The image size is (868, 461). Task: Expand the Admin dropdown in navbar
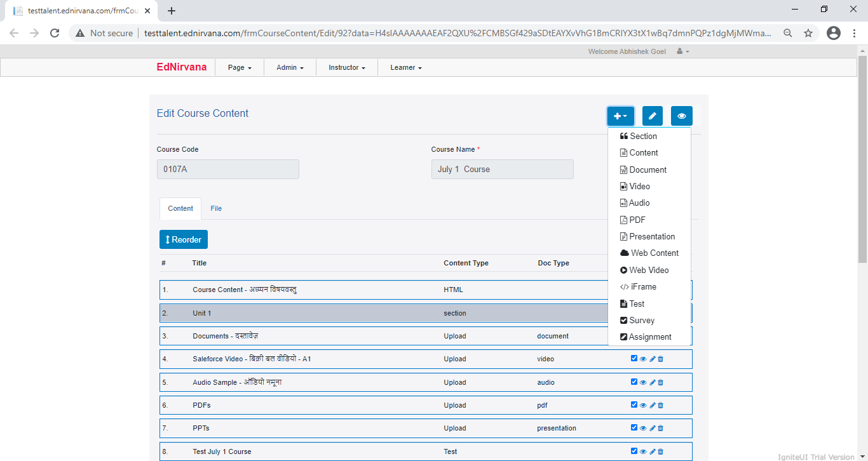click(x=290, y=67)
